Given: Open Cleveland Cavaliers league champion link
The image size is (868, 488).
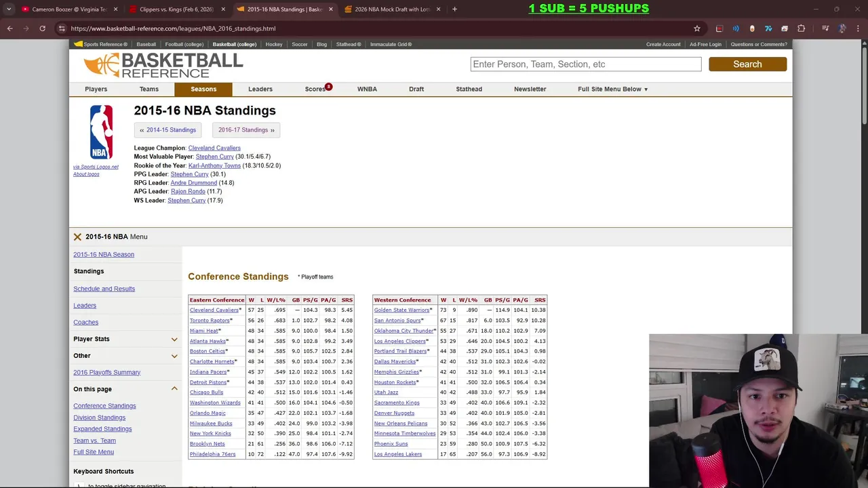Looking at the screenshot, I should point(214,148).
